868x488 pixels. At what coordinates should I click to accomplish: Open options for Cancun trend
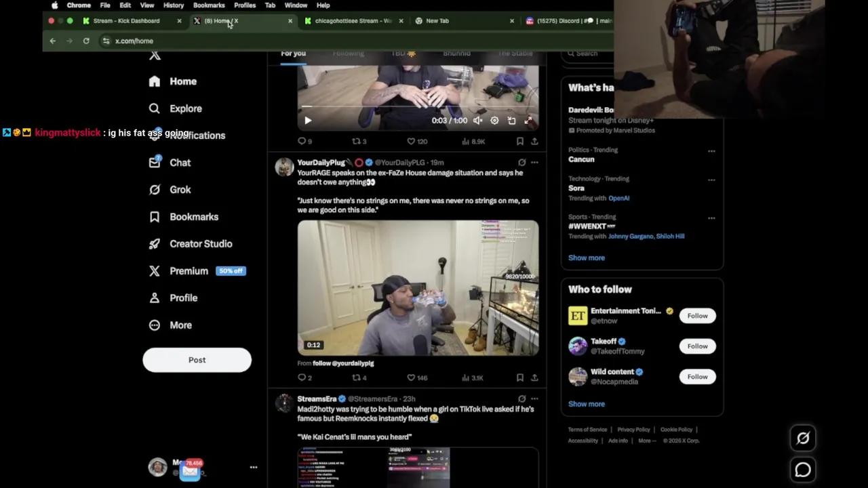coord(711,151)
